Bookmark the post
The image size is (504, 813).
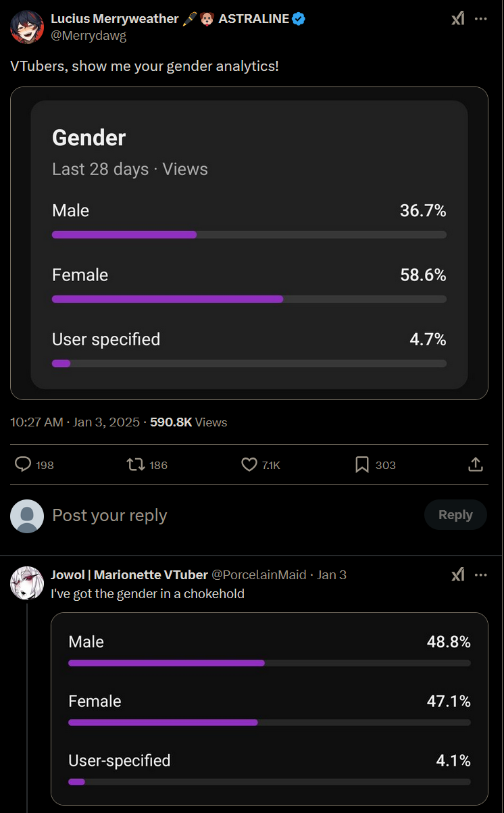(362, 464)
